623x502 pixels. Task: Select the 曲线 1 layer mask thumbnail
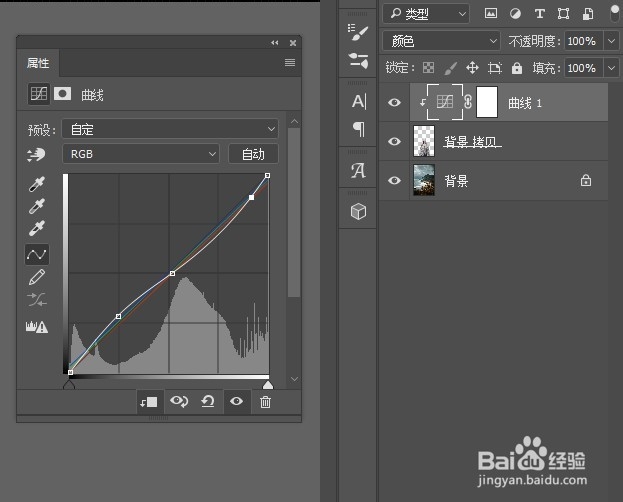point(487,102)
